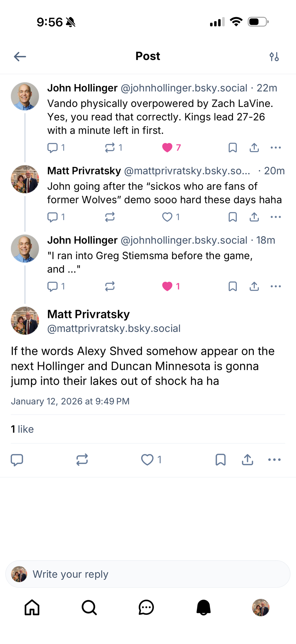Remove like from Greg Stiemsma post

coord(167,286)
